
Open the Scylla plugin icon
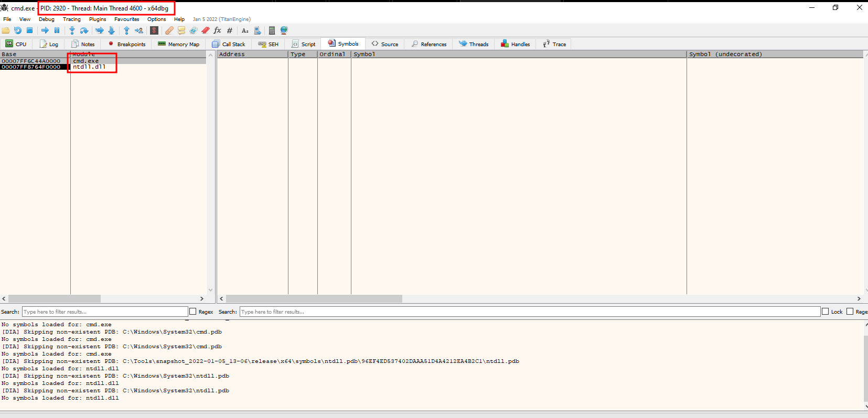coord(154,30)
